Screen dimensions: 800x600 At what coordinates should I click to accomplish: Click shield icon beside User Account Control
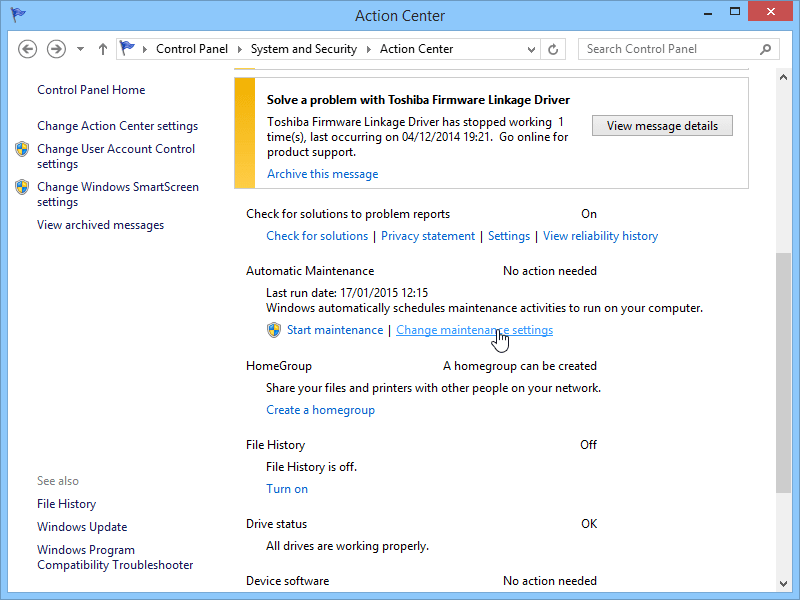22,149
